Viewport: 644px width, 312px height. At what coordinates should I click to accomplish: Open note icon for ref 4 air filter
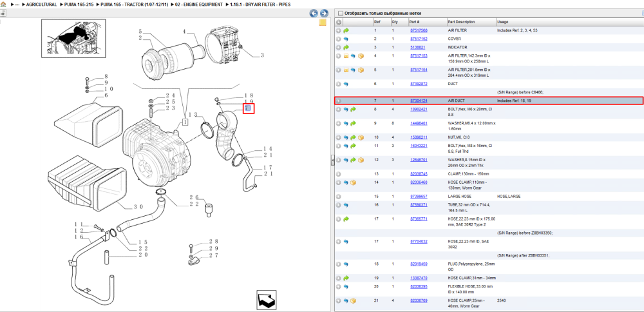click(x=346, y=56)
